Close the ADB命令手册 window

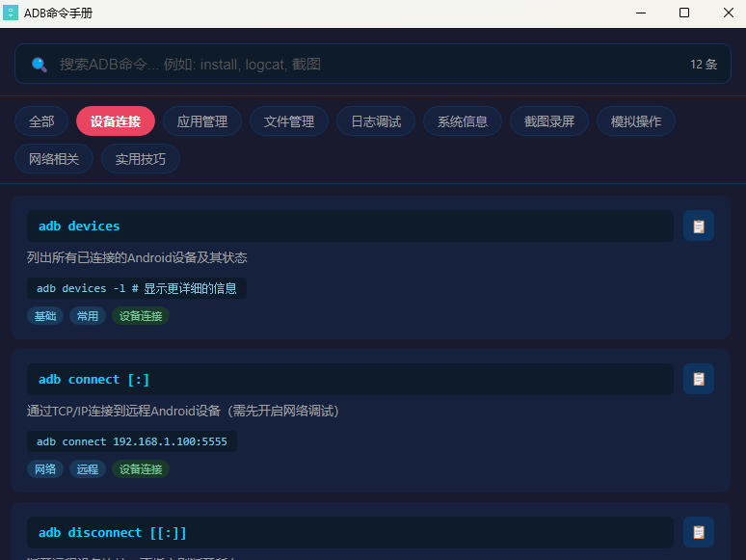pyautogui.click(x=729, y=13)
